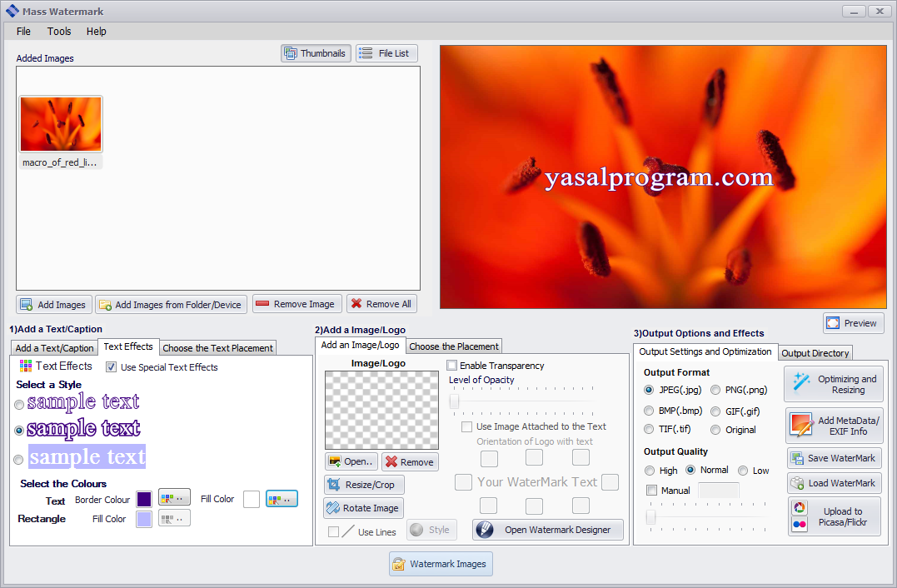Open the border colour picker button

pyautogui.click(x=174, y=499)
